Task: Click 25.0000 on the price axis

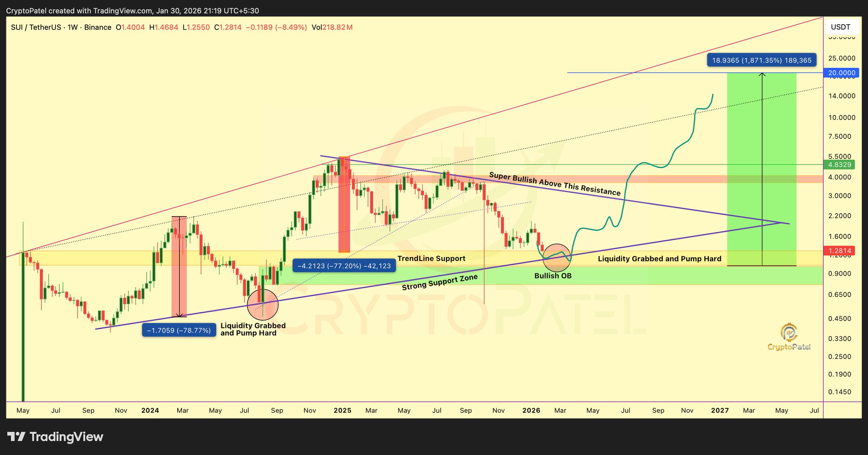Action: (x=842, y=58)
